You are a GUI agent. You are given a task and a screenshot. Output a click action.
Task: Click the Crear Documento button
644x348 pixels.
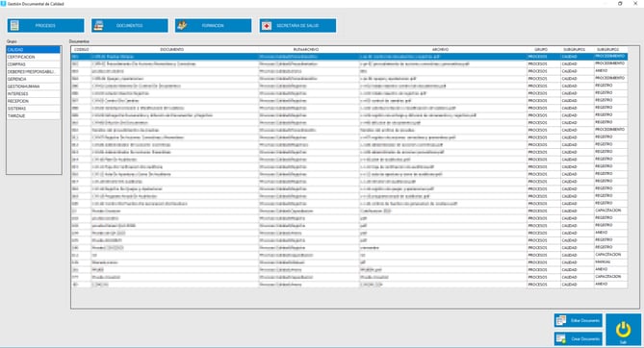point(578,338)
